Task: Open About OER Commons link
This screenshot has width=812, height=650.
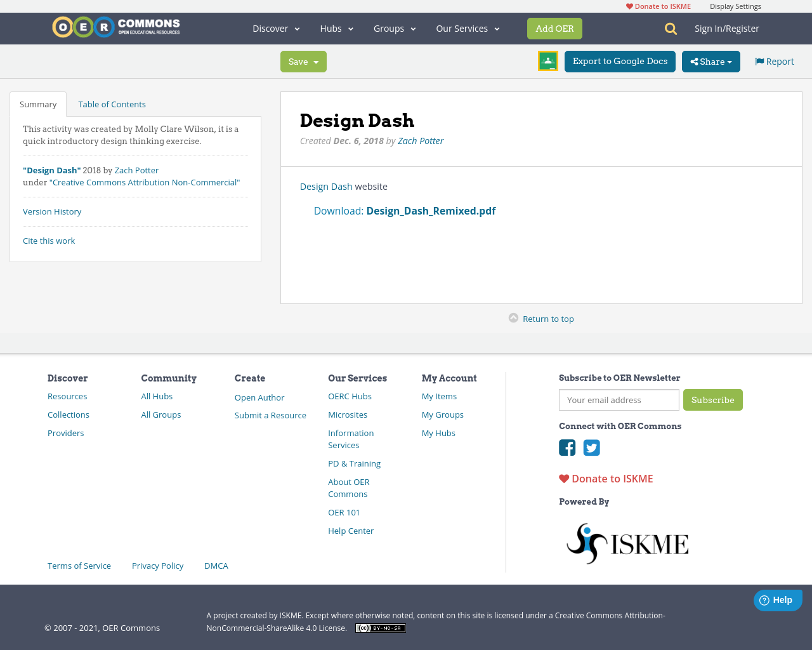Action: click(x=349, y=488)
